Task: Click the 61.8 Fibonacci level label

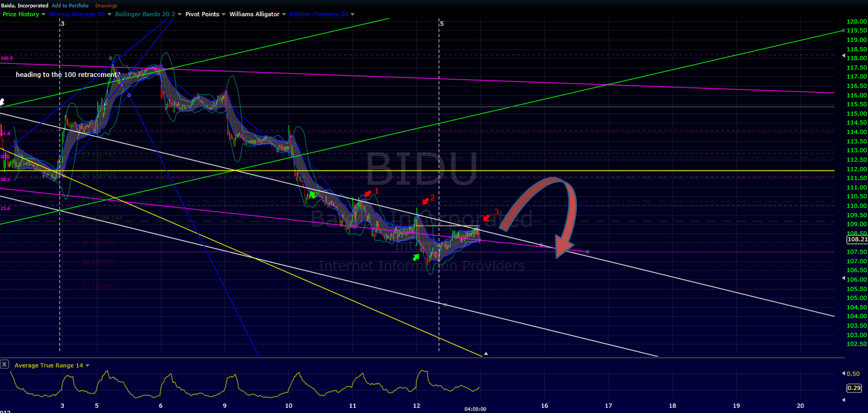Action: click(x=5, y=133)
